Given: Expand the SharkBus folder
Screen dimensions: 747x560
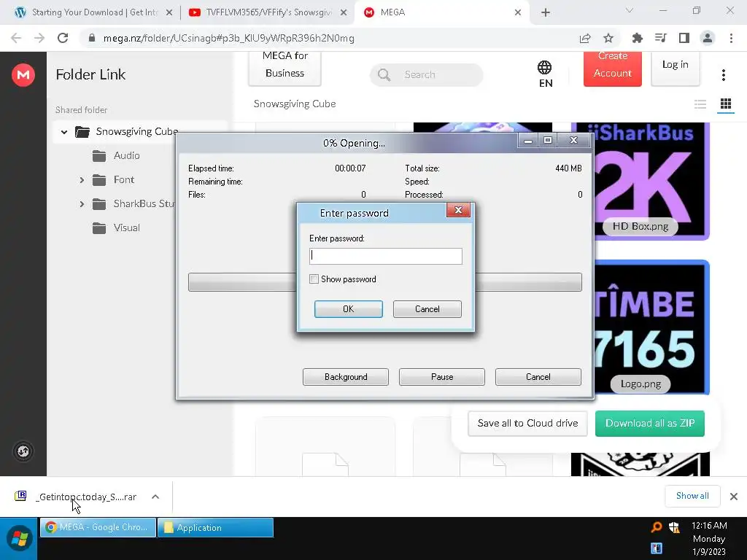Looking at the screenshot, I should tap(82, 204).
